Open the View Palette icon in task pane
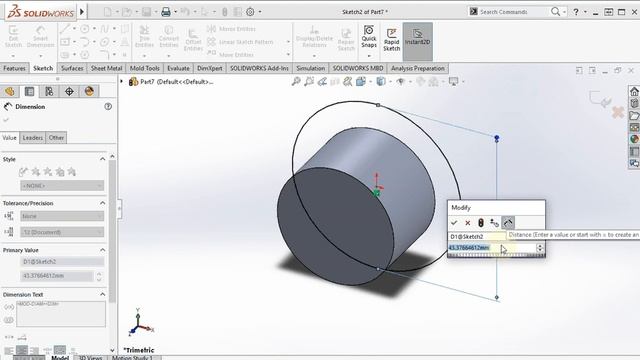Image resolution: width=640 pixels, height=360 pixels. point(634,127)
